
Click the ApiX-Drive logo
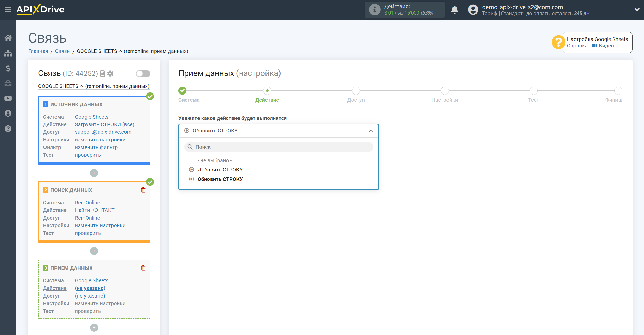tap(40, 9)
